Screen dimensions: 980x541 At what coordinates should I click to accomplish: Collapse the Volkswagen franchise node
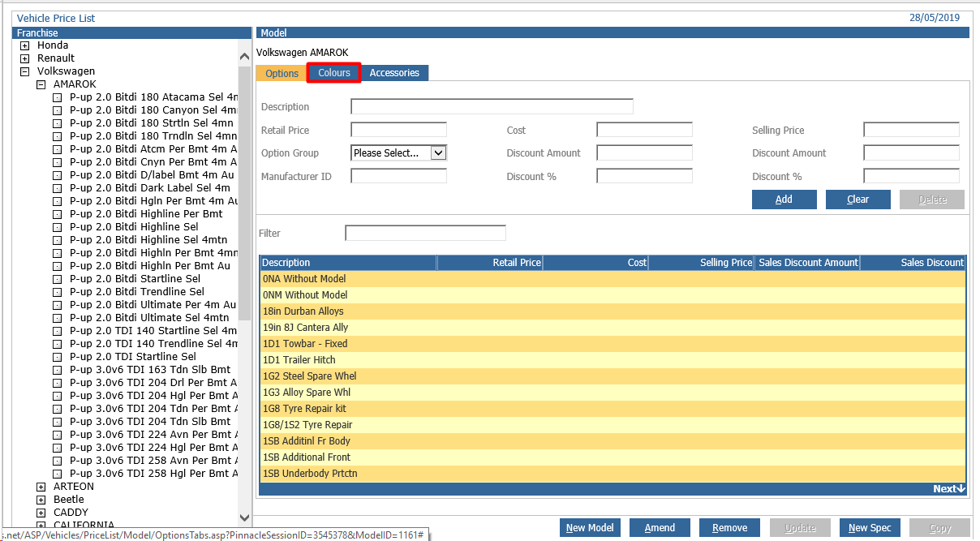click(25, 71)
